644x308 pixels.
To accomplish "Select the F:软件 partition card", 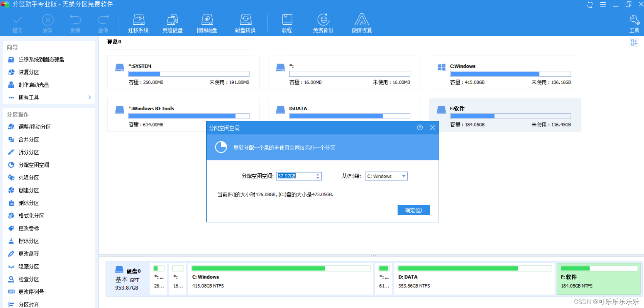I will [x=505, y=115].
